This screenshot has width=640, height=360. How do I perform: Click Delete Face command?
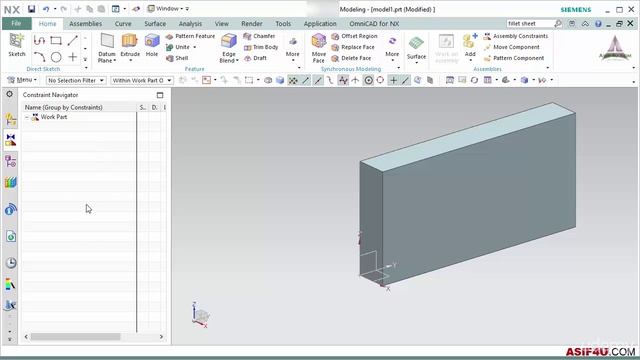click(351, 58)
